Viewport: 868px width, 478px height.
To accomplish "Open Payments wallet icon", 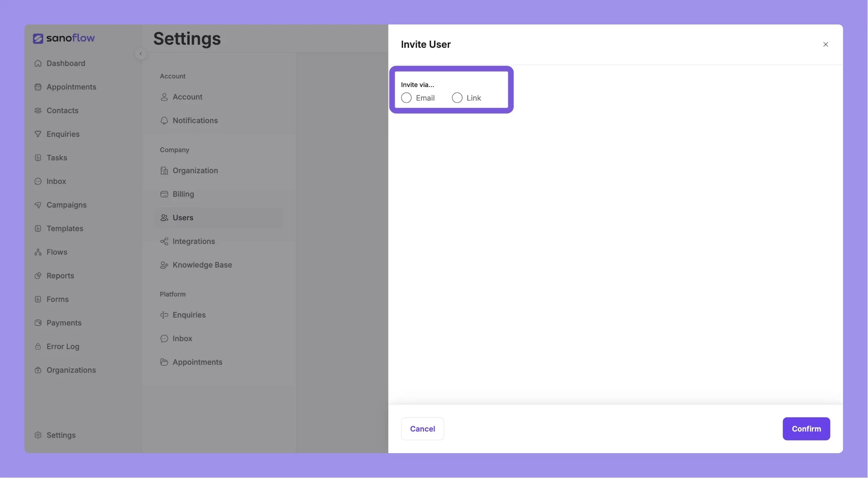I will [38, 323].
